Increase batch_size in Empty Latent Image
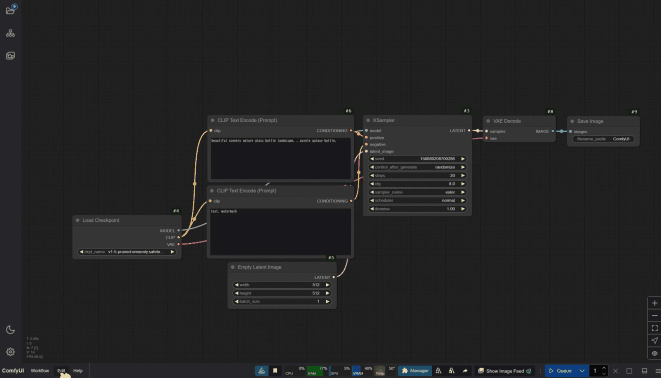Viewport: 661px width, 378px height. pyautogui.click(x=328, y=302)
